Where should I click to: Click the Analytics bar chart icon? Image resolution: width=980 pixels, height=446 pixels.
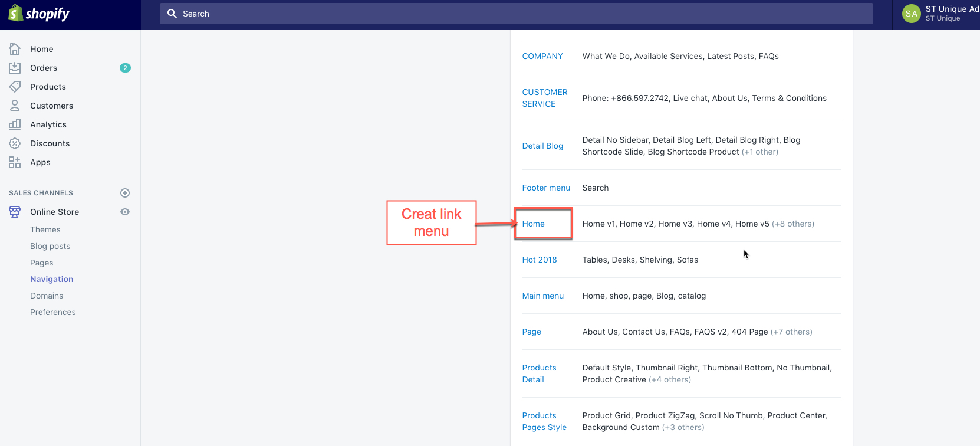15,124
